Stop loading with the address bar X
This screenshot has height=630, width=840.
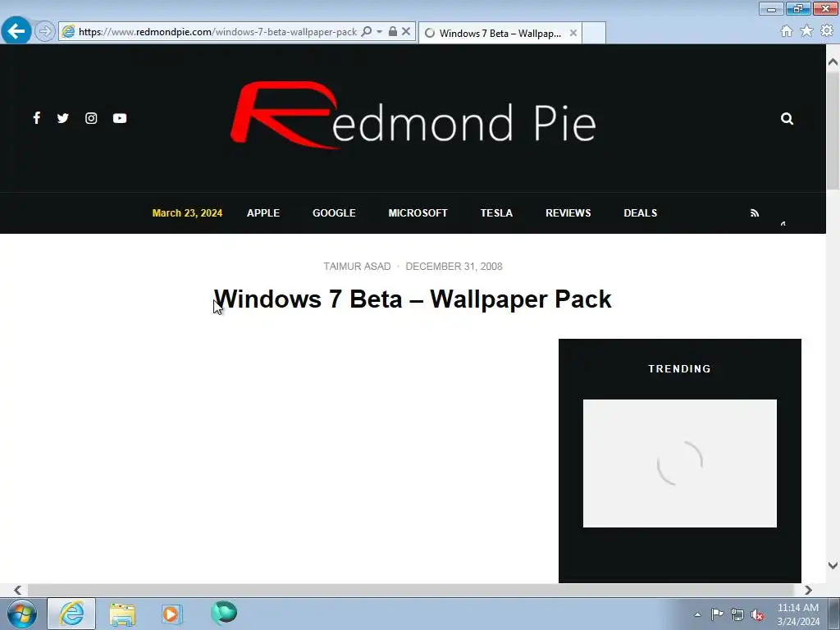tap(406, 32)
